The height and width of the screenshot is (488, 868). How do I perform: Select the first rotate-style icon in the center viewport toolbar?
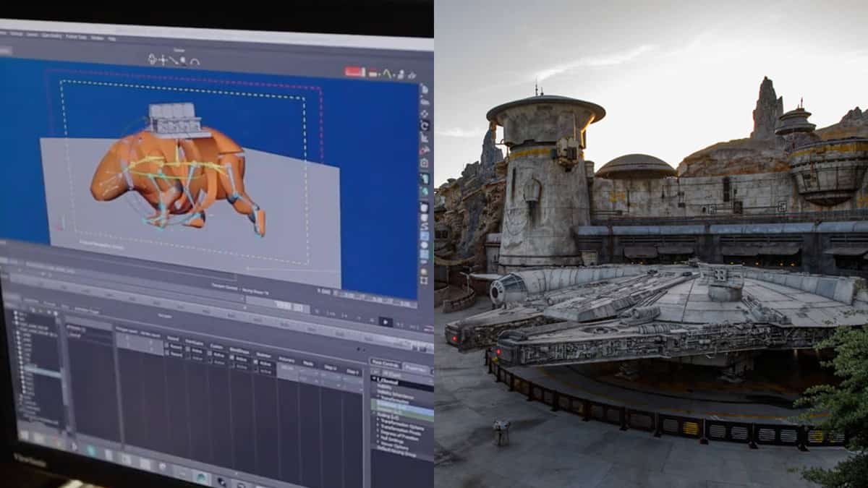pyautogui.click(x=152, y=59)
